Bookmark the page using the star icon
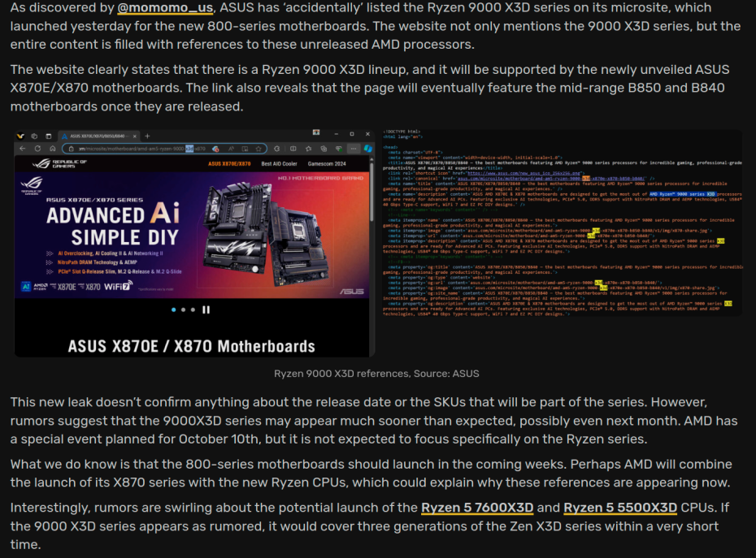This screenshot has width=756, height=558. click(259, 147)
